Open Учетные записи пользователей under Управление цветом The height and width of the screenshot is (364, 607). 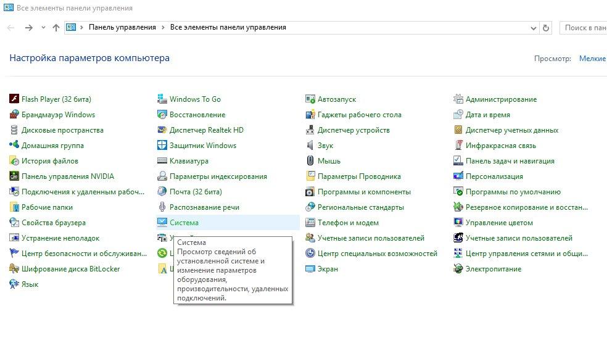(x=519, y=238)
